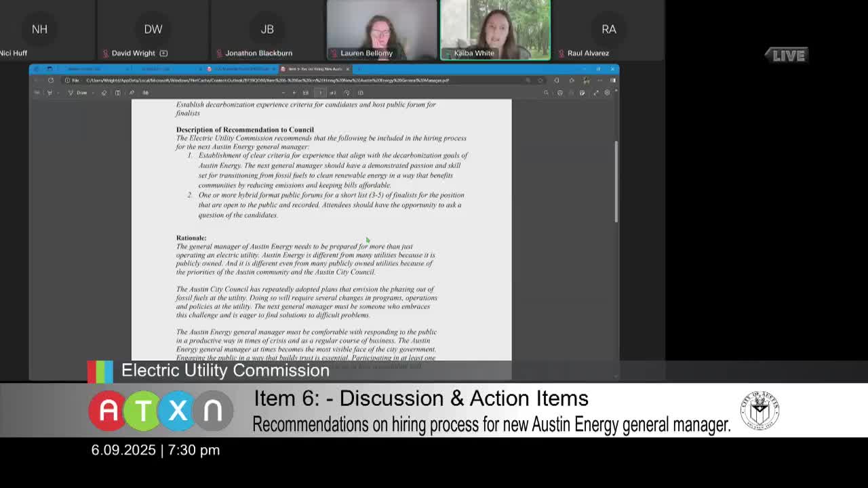Switch to the third browser tab
The image size is (868, 488).
click(x=241, y=69)
